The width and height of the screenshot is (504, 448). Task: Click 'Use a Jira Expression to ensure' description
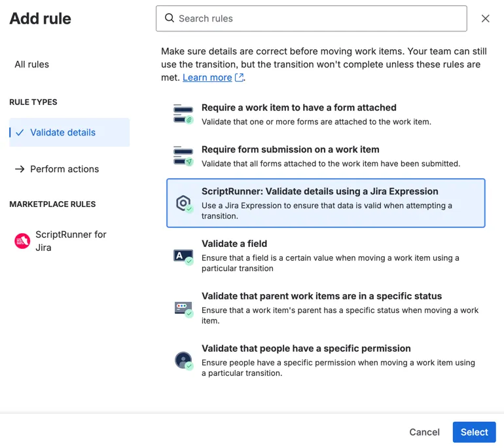pyautogui.click(x=327, y=211)
